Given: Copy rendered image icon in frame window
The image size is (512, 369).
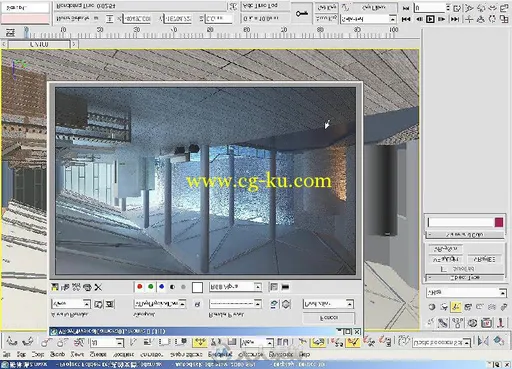Looking at the screenshot, I should click(66, 287).
